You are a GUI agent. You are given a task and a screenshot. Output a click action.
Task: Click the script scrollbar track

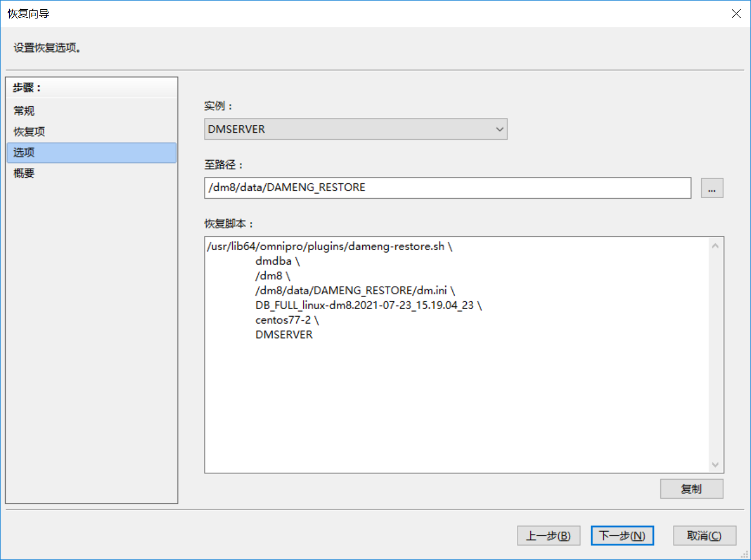point(715,355)
